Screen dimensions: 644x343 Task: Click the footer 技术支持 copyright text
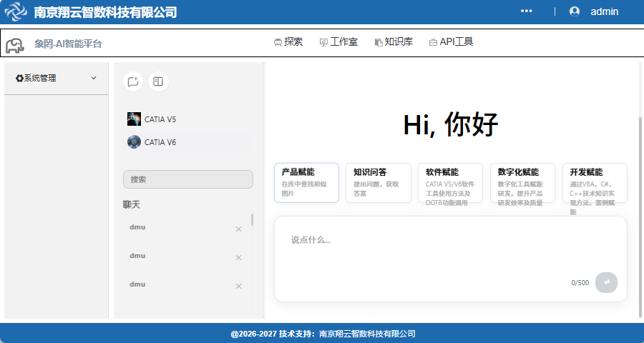323,334
